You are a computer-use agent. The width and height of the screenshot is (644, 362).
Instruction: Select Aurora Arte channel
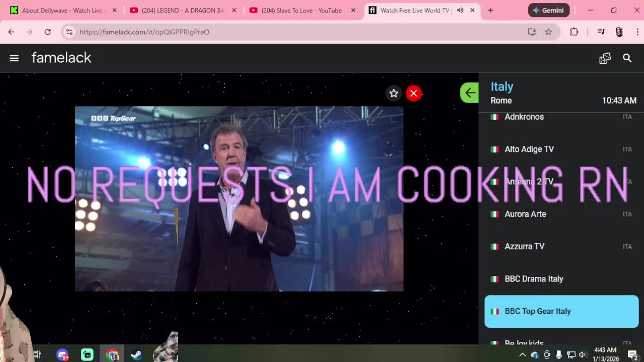561,214
